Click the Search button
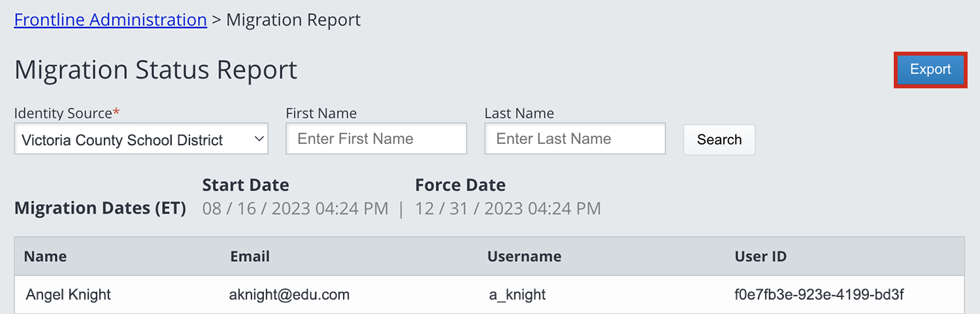Screen dimensions: 980x314 point(719,139)
